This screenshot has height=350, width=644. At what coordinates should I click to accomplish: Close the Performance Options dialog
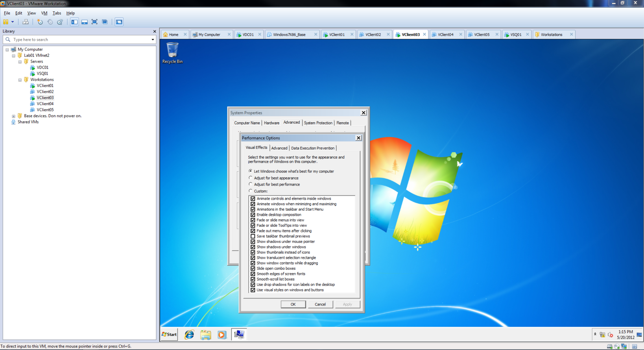coord(358,138)
